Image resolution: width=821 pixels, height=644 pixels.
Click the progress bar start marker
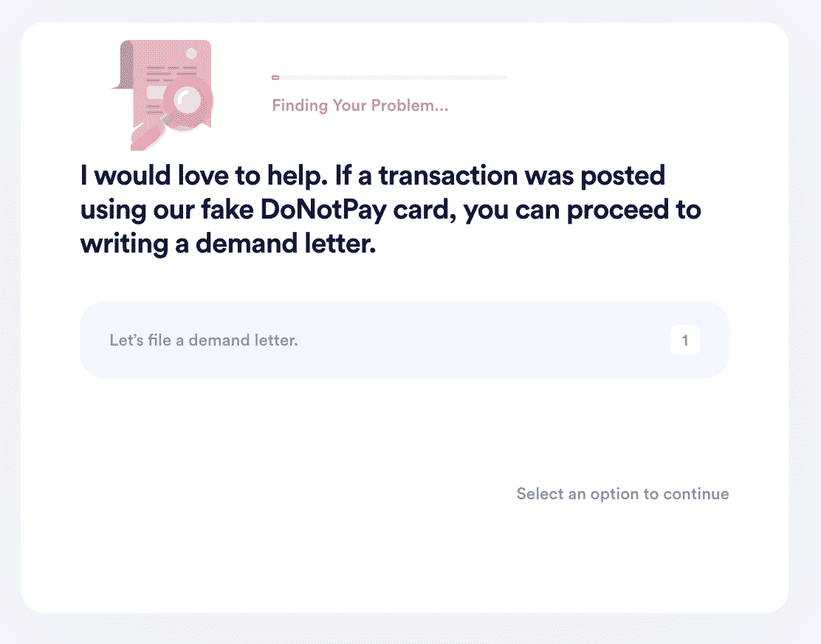(275, 78)
